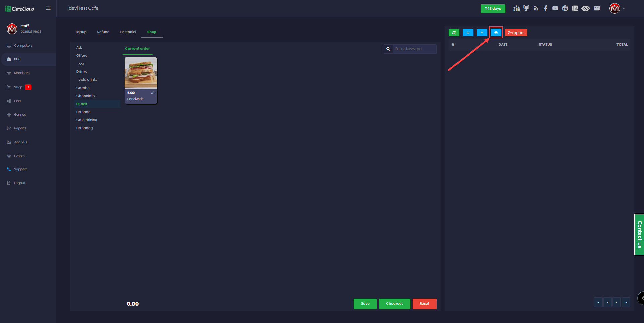The width and height of the screenshot is (644, 323).
Task: Add the Sandwich product card to order
Action: pyautogui.click(x=141, y=80)
